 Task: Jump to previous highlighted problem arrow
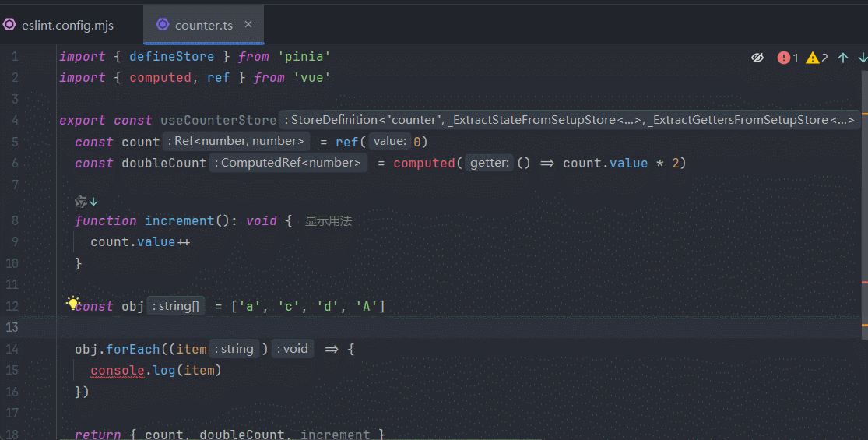[x=843, y=58]
